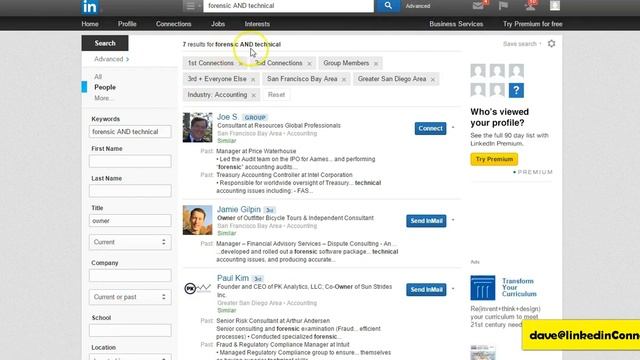Open Paul Kim name link
Viewport: 640px width, 360px height.
click(x=233, y=278)
